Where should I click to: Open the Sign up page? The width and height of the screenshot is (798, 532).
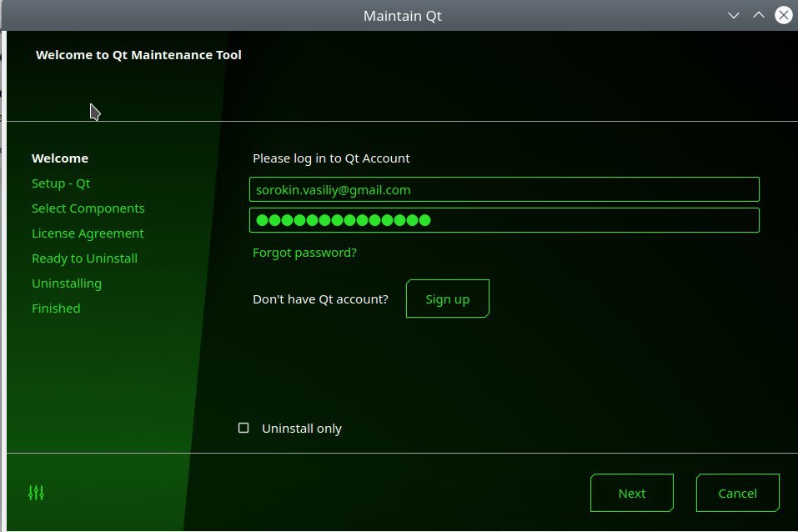447,299
